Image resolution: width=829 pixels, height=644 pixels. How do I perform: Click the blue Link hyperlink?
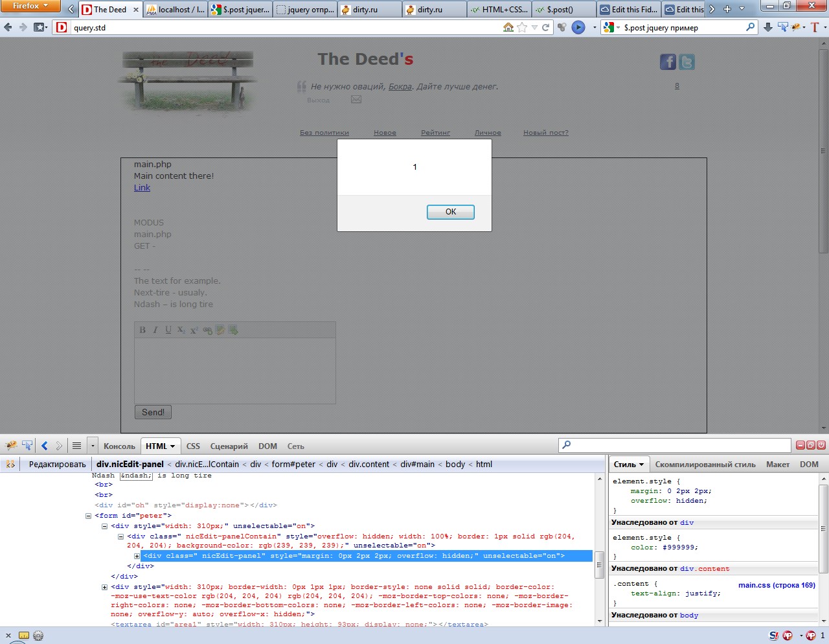[142, 187]
